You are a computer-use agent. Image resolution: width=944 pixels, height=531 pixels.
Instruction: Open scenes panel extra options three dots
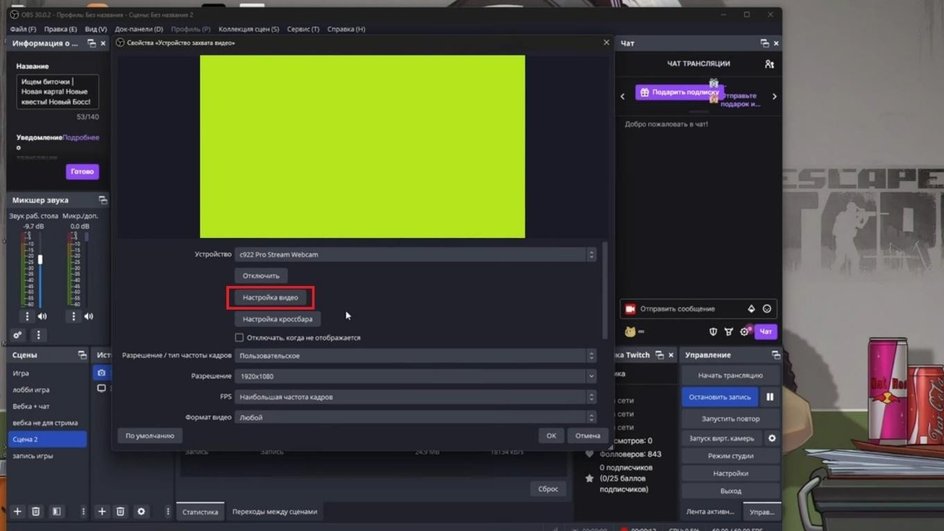coord(83,511)
